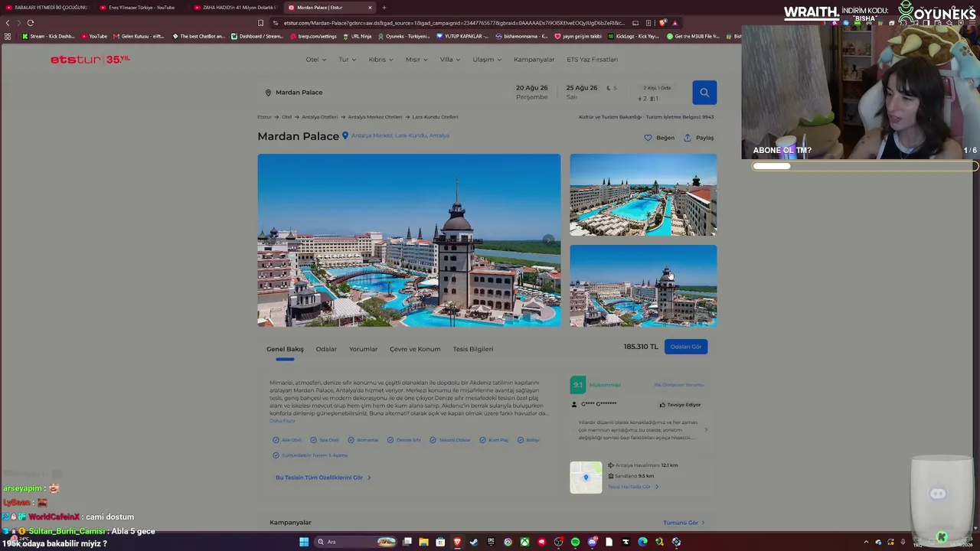Open ETS Yaz Fırsatları menu item
The image size is (980, 551).
tap(592, 60)
